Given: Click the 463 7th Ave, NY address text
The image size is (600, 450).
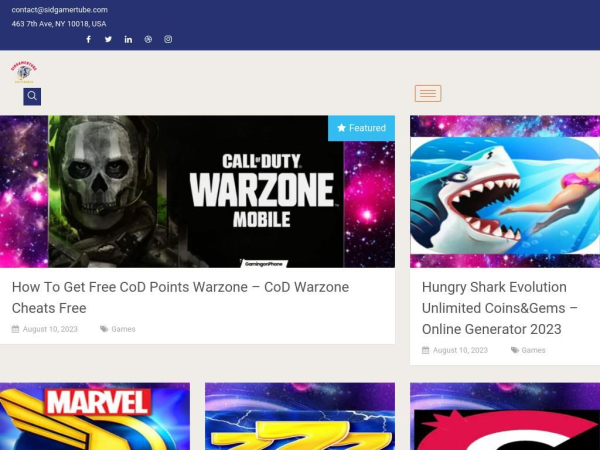Looking at the screenshot, I should 59,24.
